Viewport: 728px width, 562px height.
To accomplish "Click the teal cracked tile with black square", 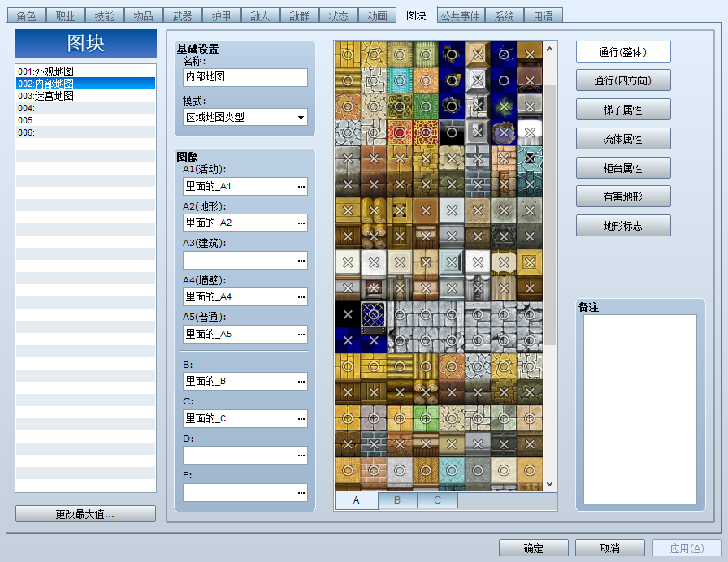I will (529, 158).
